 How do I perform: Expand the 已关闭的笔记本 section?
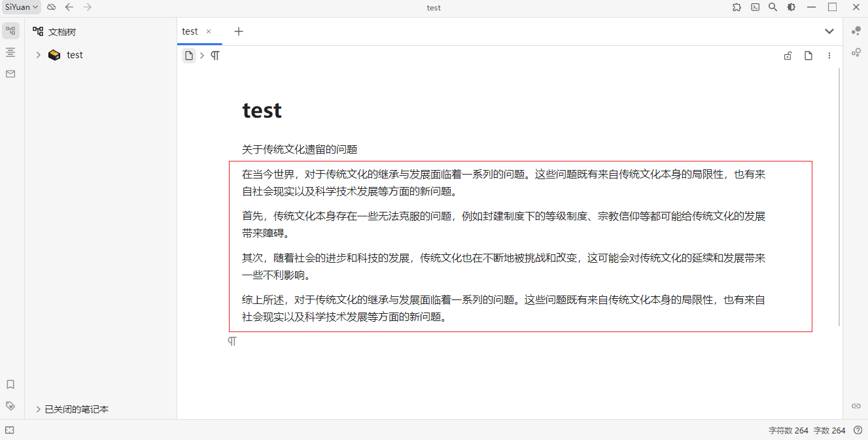[39, 409]
